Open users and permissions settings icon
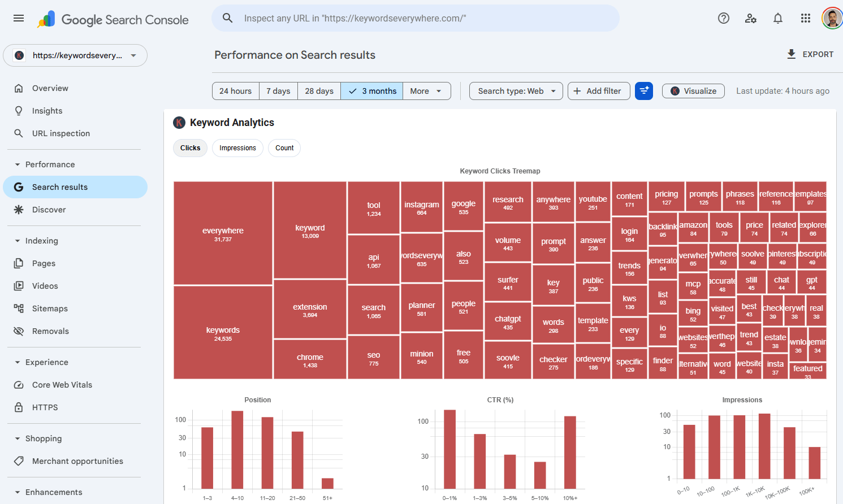The height and width of the screenshot is (504, 843). 751,18
